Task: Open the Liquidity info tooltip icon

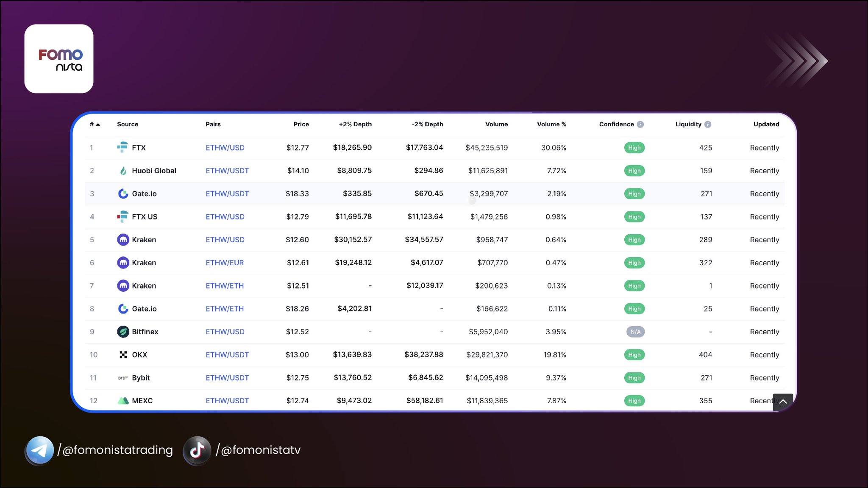Action: click(708, 124)
